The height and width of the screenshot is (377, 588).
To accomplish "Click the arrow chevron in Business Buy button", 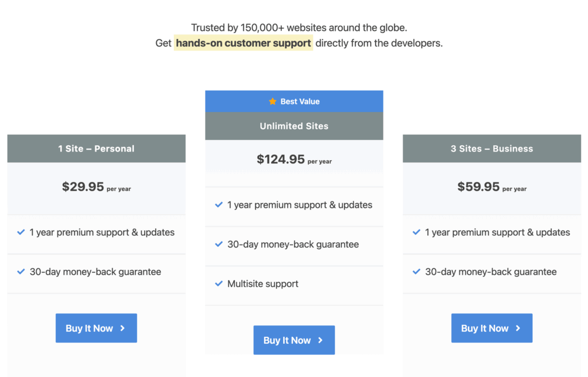I will [518, 328].
